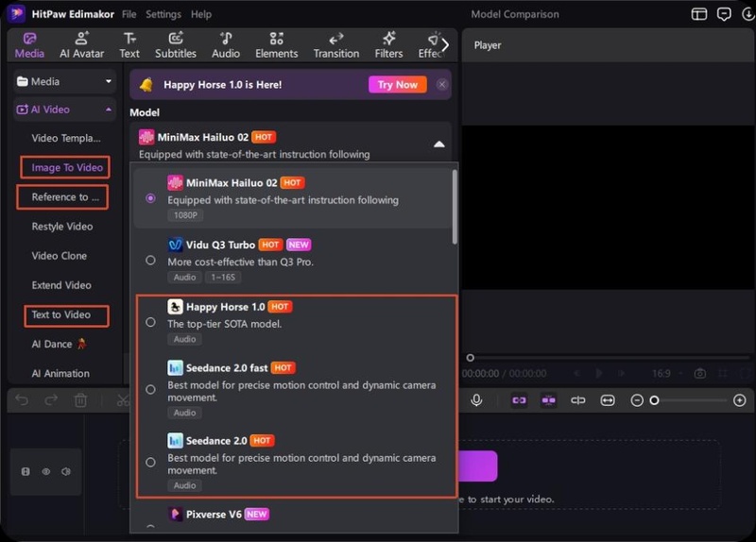Click the Seedance 2.0 fast model icon

(x=175, y=368)
